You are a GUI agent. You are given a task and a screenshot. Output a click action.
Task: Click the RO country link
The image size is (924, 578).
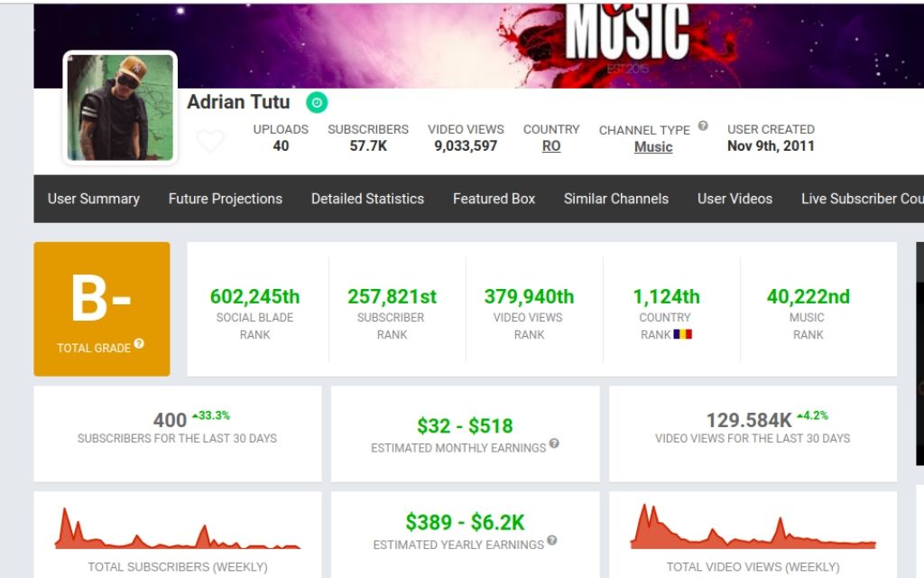[x=551, y=146]
